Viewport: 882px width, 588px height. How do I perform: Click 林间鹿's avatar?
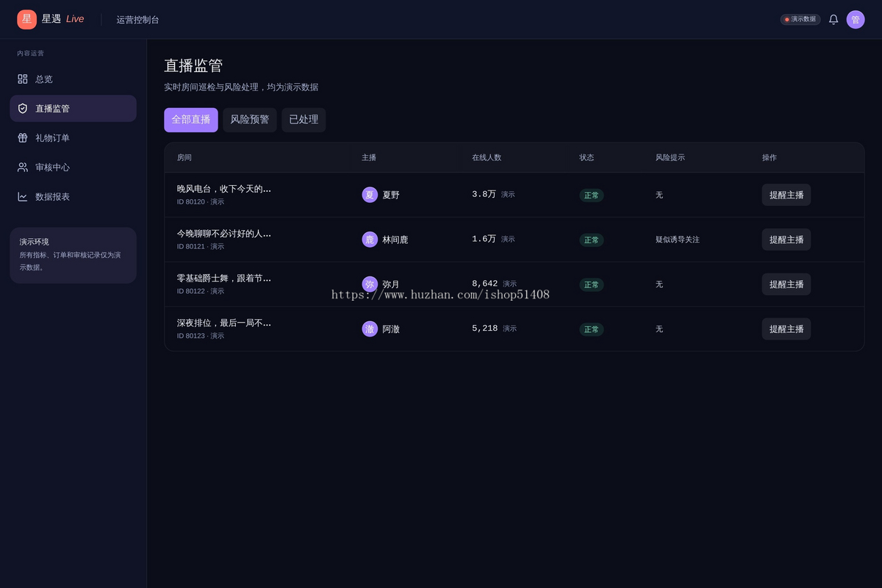coord(370,240)
